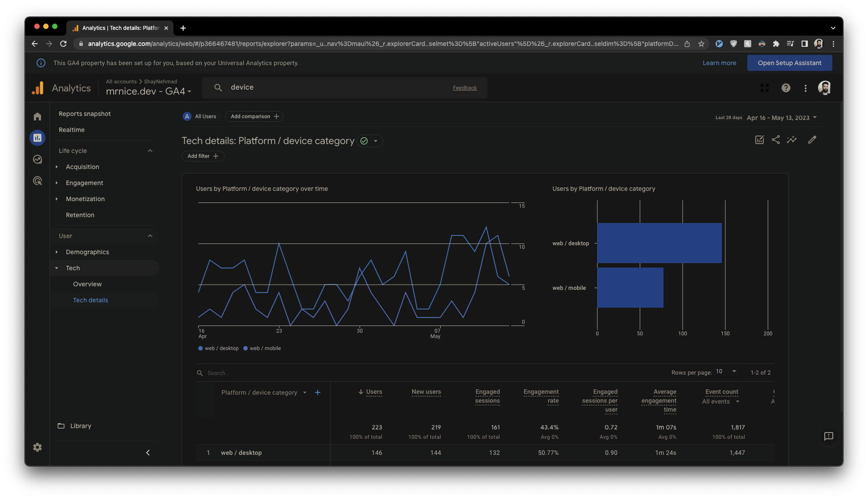Click the Google Analytics home icon
The height and width of the screenshot is (499, 868).
coord(37,117)
